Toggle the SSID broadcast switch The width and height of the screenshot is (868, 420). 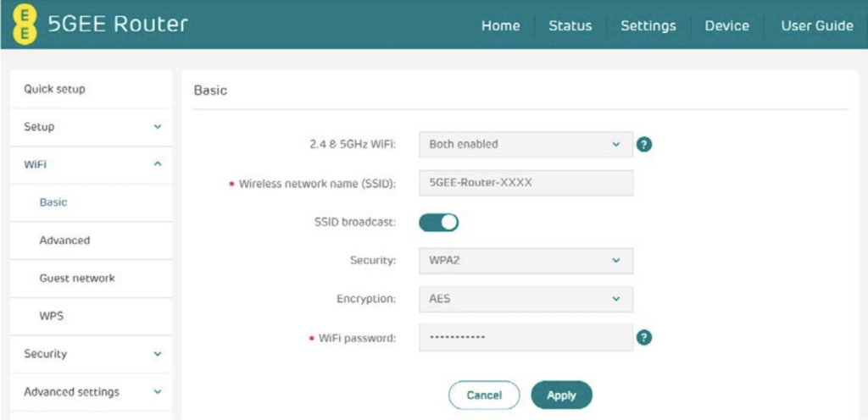439,223
